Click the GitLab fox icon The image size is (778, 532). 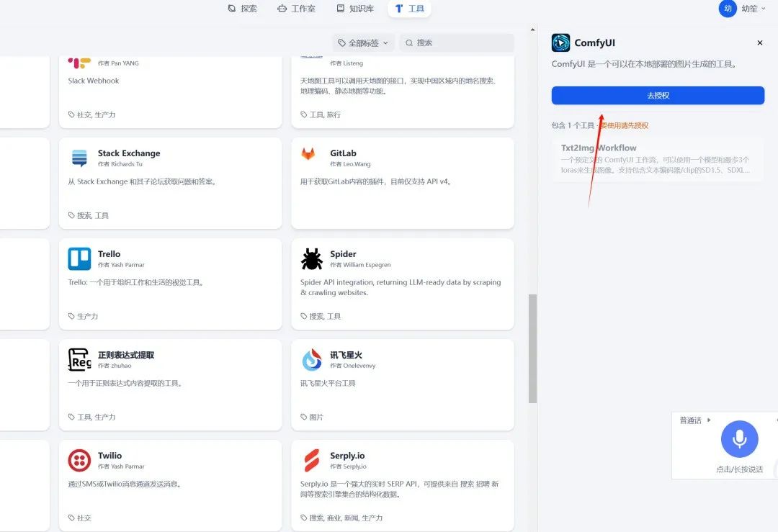[x=308, y=154]
